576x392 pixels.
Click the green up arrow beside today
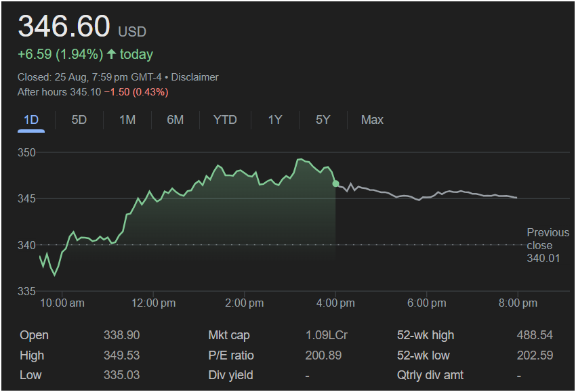[x=112, y=54]
